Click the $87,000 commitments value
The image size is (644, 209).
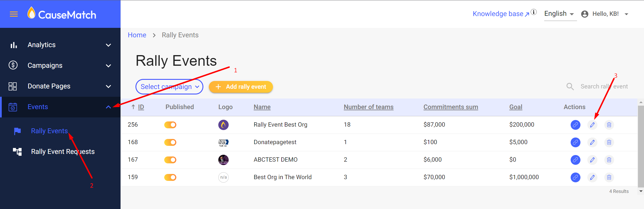click(434, 125)
